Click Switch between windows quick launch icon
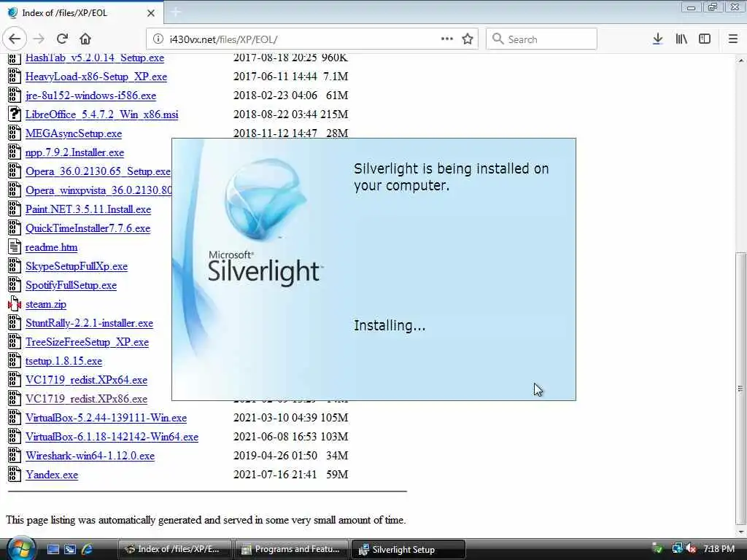747x560 pixels. [x=70, y=549]
